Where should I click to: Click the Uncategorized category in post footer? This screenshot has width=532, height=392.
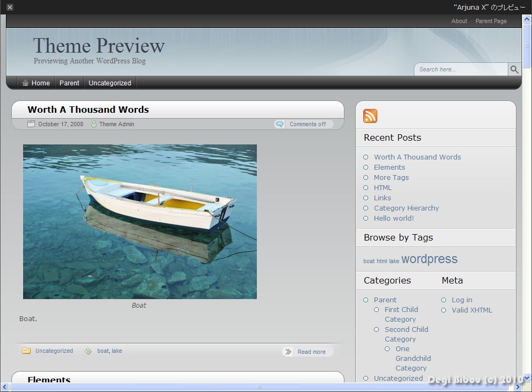(x=54, y=351)
